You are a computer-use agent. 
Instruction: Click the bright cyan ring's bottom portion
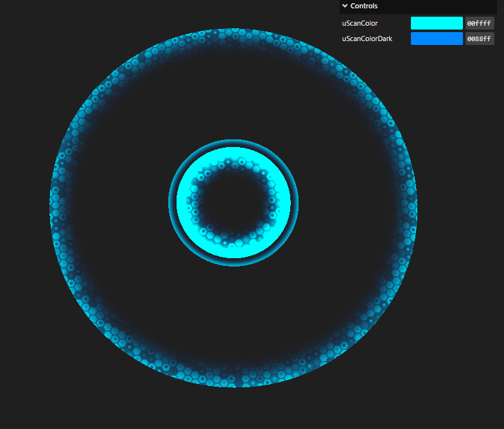point(234,252)
